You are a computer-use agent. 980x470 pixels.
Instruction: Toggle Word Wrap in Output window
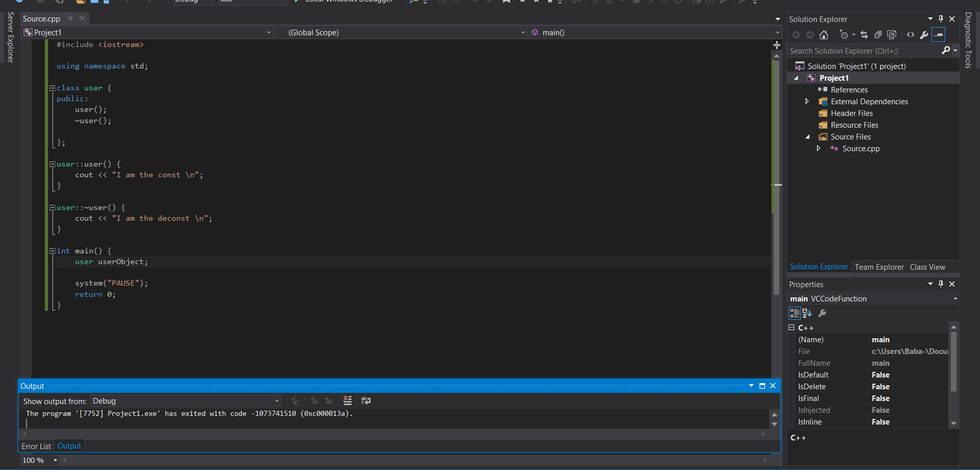(366, 401)
